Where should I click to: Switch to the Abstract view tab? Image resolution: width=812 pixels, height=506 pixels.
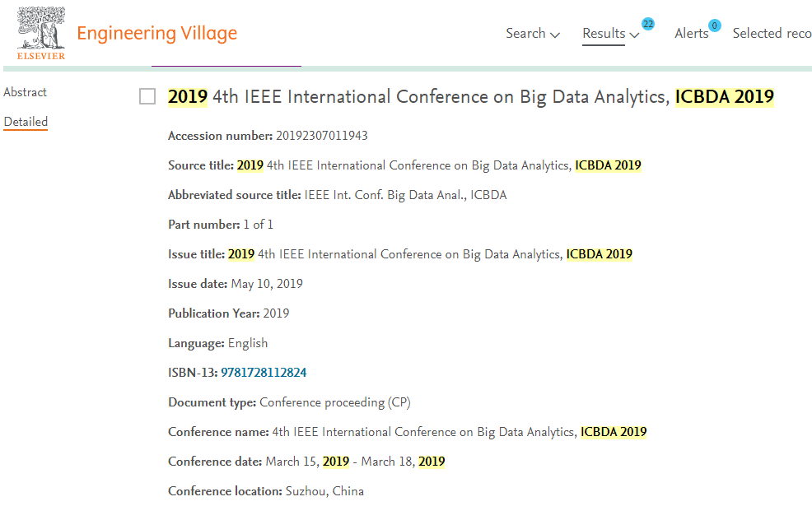(26, 92)
